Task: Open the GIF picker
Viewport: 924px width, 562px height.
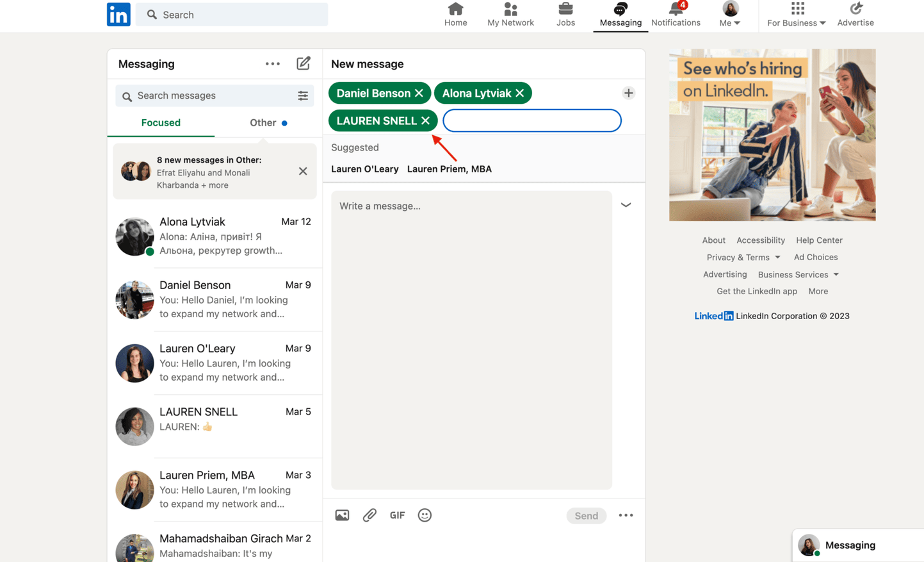Action: point(397,515)
